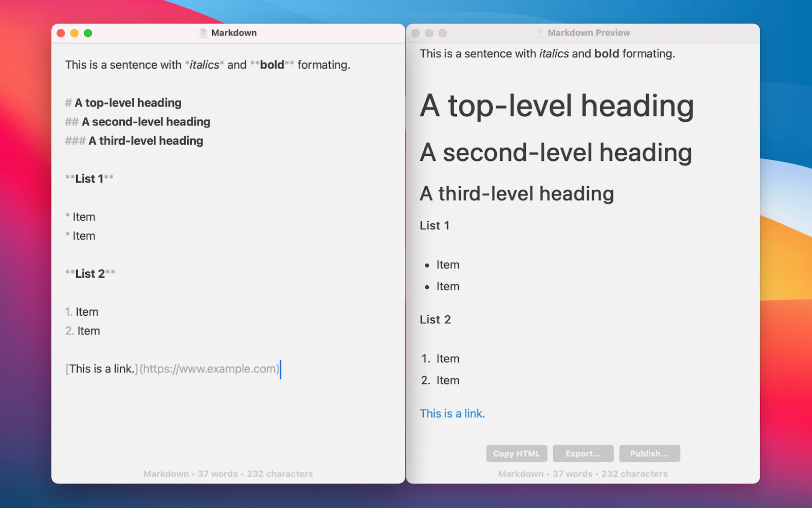Click the italicized word 'italics' in preview
Screen dimensions: 812x508
point(553,53)
